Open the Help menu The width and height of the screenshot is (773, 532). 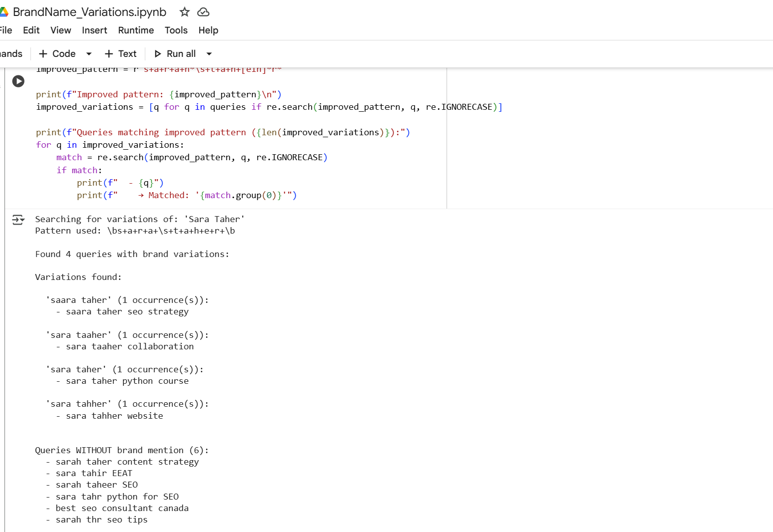click(208, 30)
